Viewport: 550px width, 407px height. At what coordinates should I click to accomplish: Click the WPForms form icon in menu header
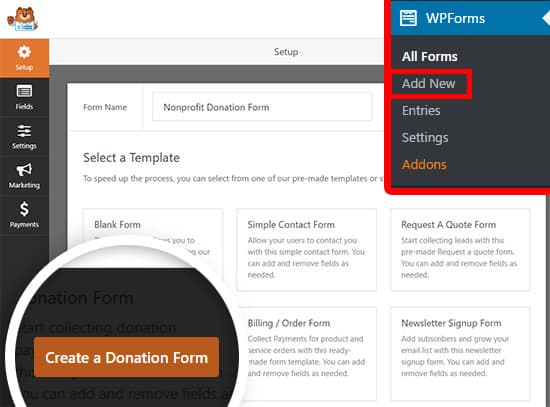click(408, 18)
